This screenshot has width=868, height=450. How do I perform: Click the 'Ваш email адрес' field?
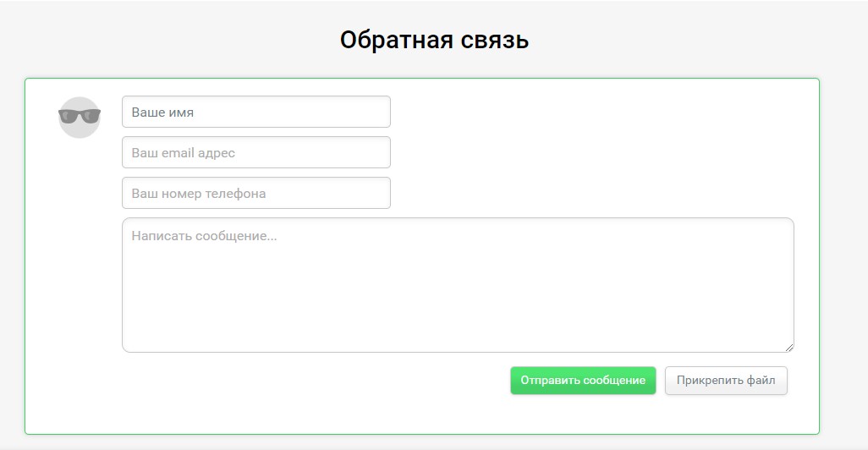click(256, 152)
